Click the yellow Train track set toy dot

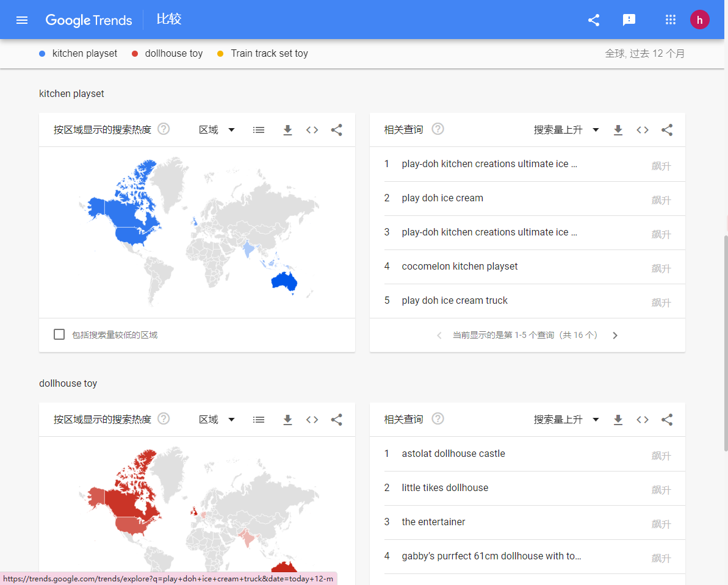[x=220, y=54]
